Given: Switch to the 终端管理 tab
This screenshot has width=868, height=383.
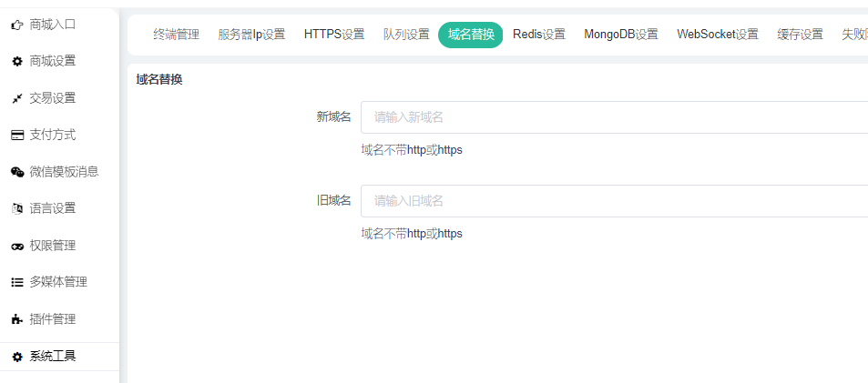Looking at the screenshot, I should [176, 35].
